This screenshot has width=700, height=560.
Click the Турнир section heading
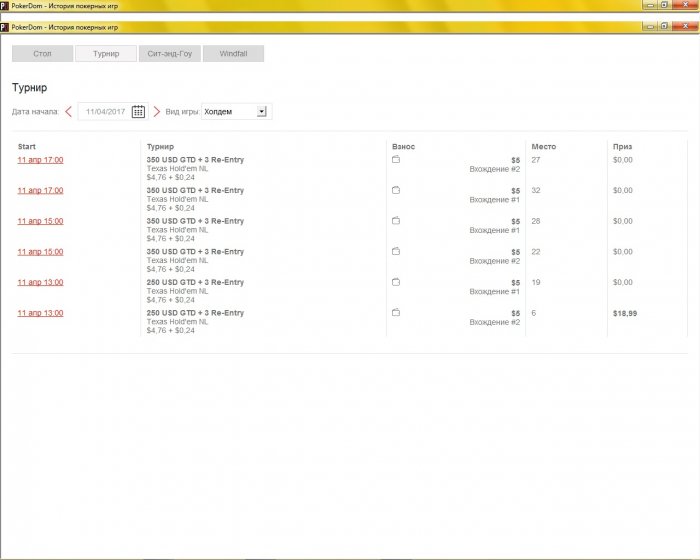29,88
